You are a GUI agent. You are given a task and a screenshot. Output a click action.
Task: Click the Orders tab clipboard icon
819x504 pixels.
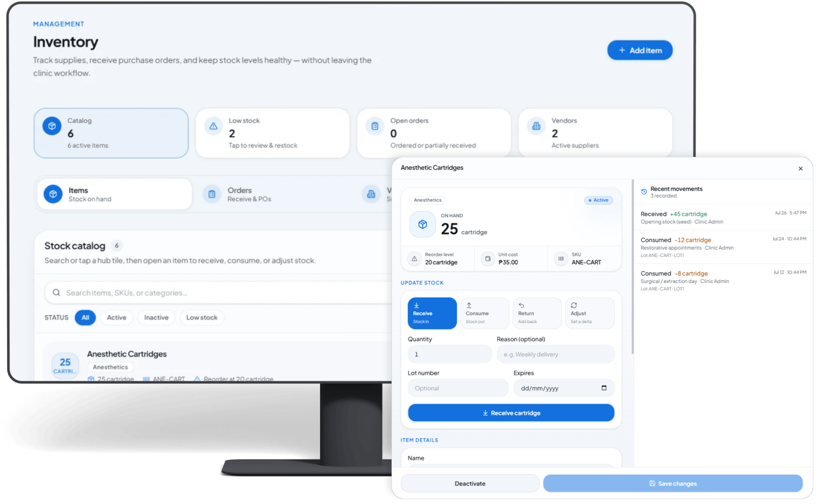tap(212, 194)
